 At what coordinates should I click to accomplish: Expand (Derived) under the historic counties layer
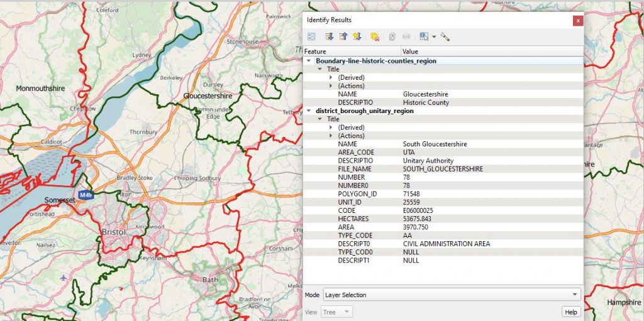(331, 77)
